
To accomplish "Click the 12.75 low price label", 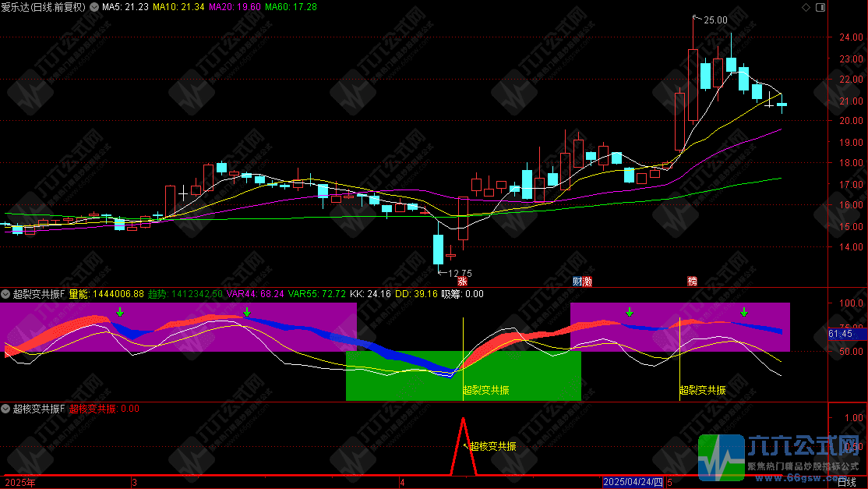I will tap(459, 273).
